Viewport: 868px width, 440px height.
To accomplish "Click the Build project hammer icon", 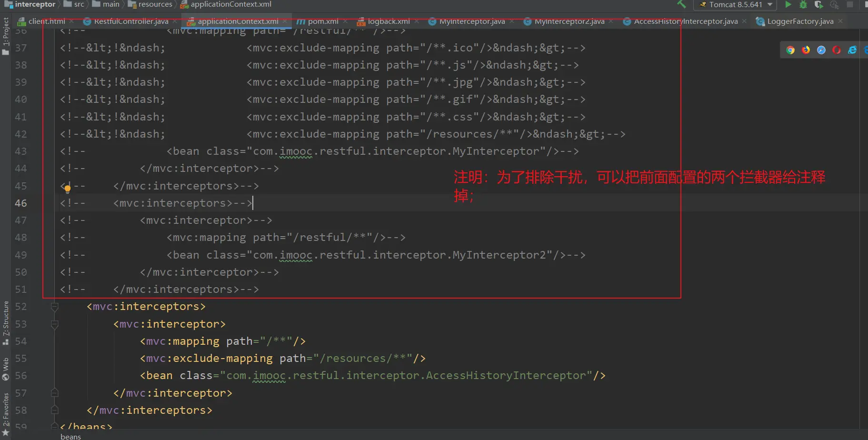I will [681, 4].
